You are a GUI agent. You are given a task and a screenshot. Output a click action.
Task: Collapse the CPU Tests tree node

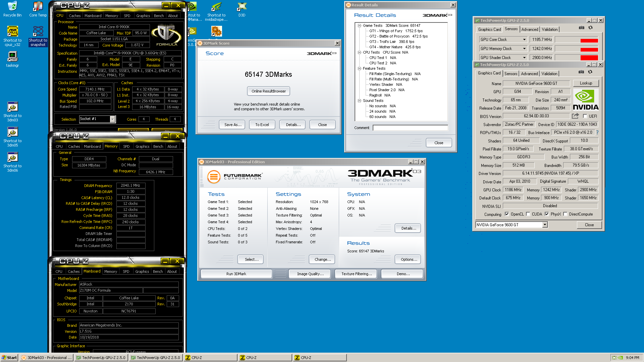[359, 52]
